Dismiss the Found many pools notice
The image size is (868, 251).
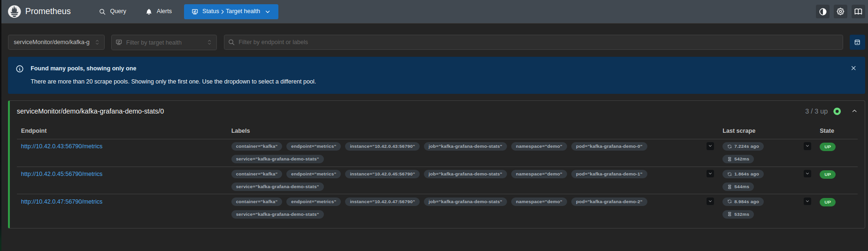click(853, 68)
